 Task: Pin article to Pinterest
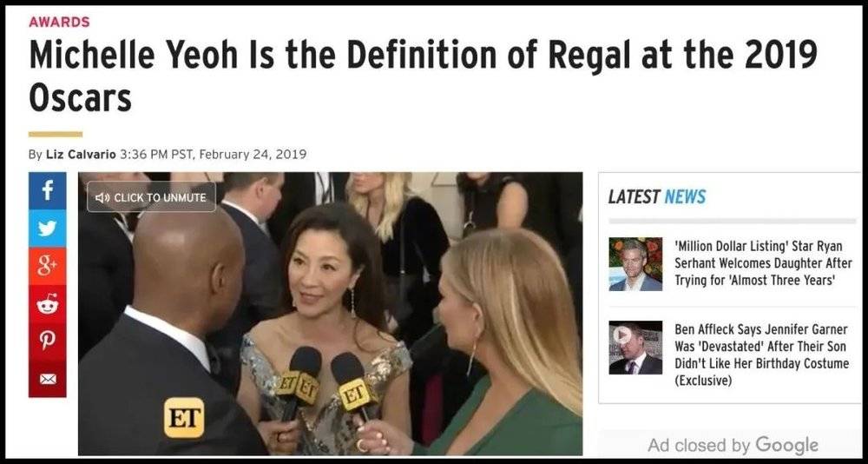coord(47,341)
